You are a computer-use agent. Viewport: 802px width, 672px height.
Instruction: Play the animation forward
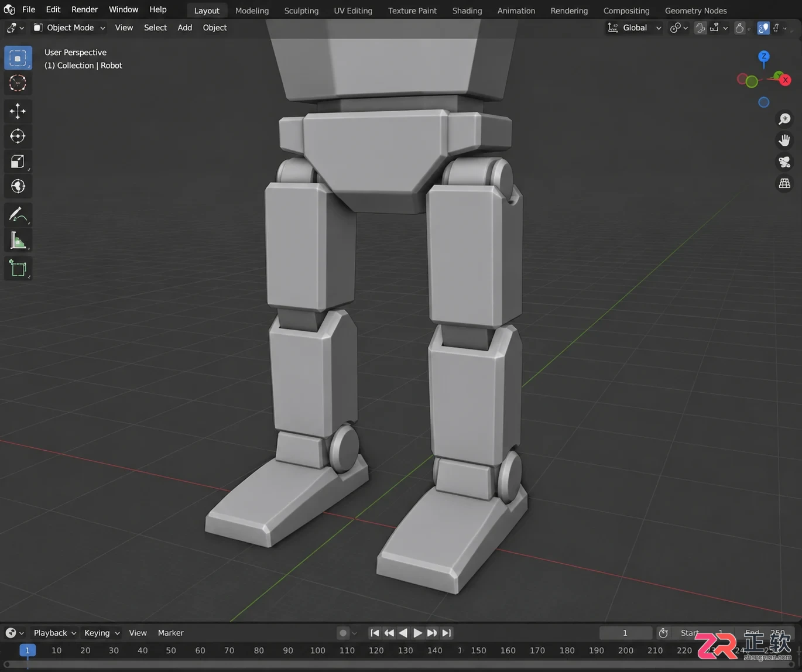(417, 633)
